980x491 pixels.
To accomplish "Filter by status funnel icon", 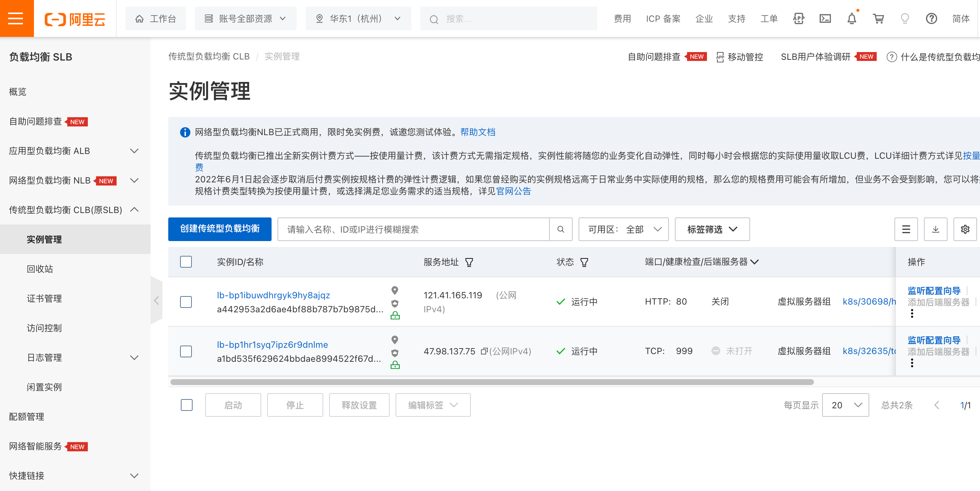I will tap(584, 262).
